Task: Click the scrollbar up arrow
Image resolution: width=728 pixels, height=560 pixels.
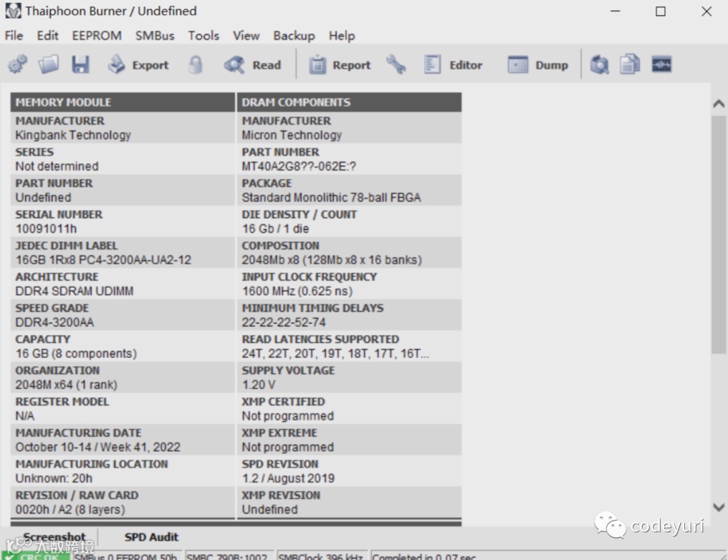Action: (x=719, y=104)
